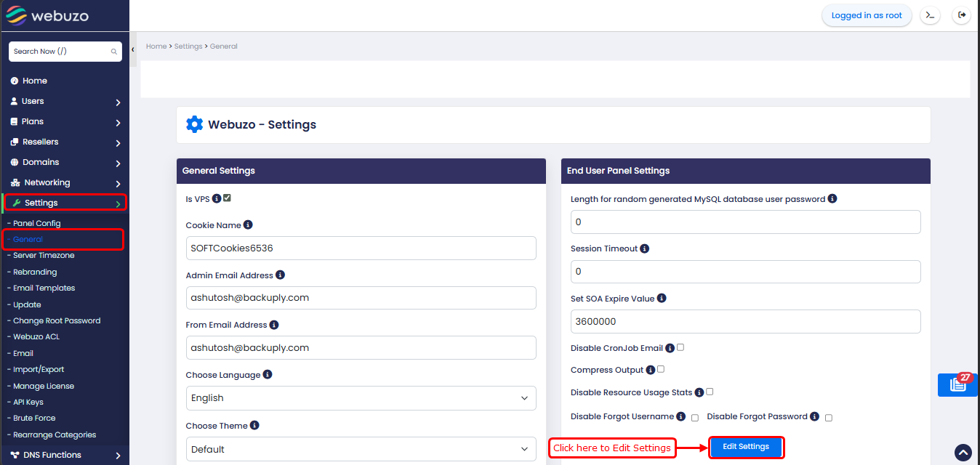This screenshot has height=465, width=980.
Task: Open the Choose Language dropdown
Action: pos(361,398)
